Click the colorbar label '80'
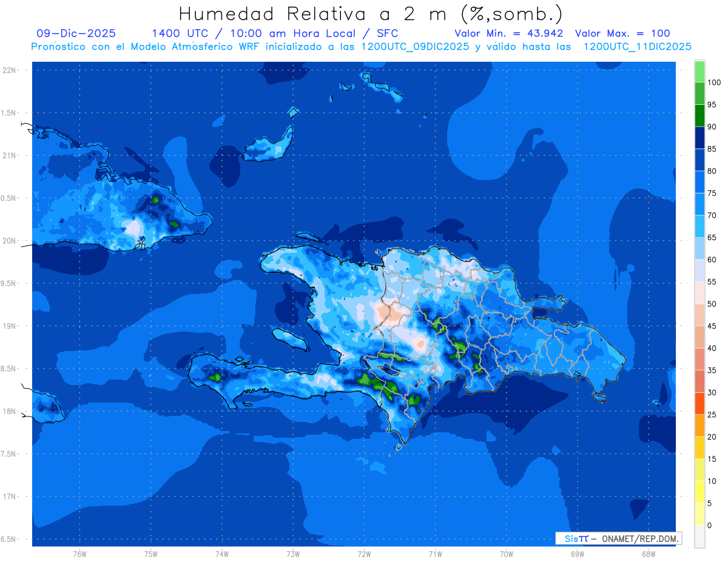Image resolution: width=728 pixels, height=562 pixels. click(712, 171)
